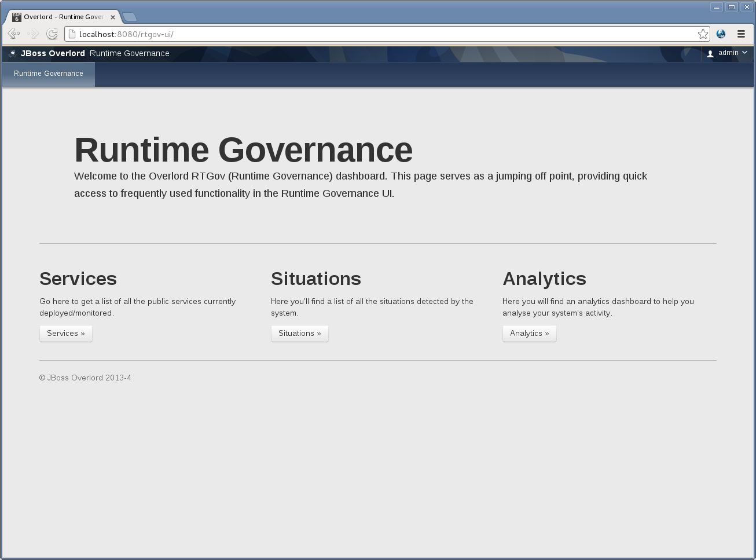Image resolution: width=756 pixels, height=560 pixels.
Task: Open the browser hamburger menu
Action: (742, 34)
